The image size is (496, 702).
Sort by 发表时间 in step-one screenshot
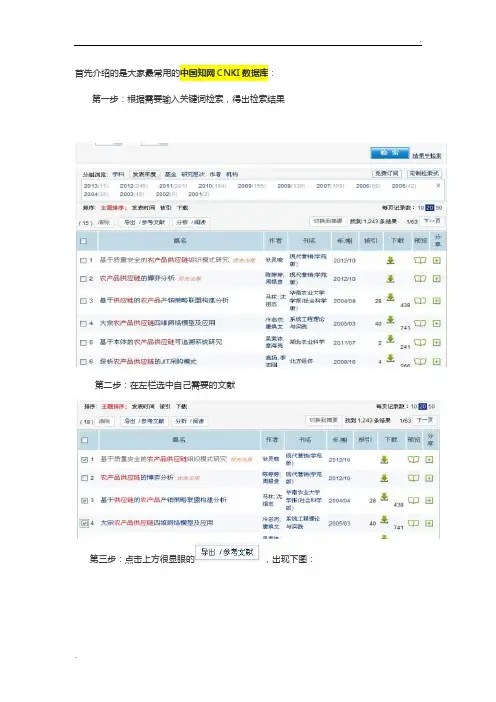coord(143,208)
